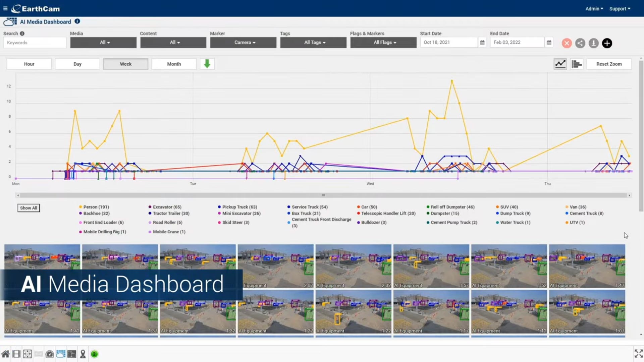The height and width of the screenshot is (362, 644).
Task: Open the Start Date calendar picker
Action: (x=482, y=43)
